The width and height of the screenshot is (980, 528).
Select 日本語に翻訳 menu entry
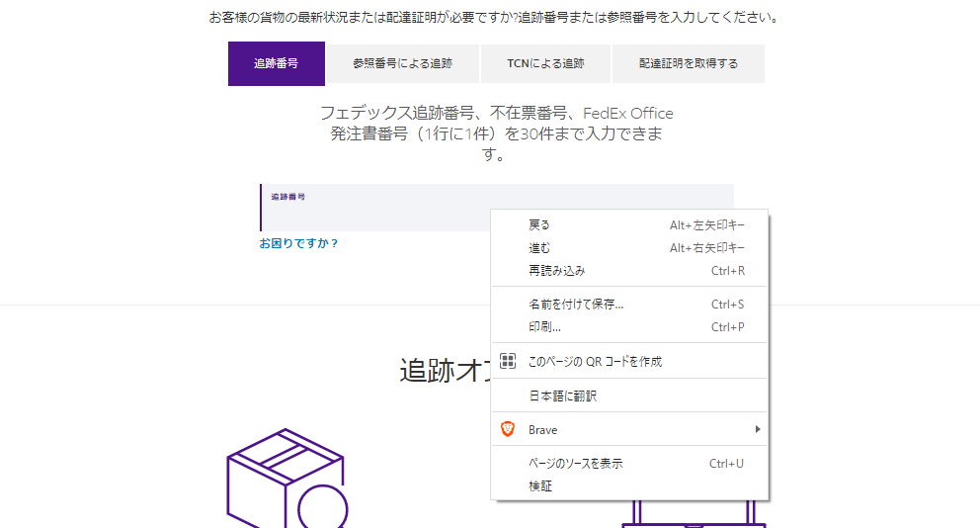click(x=562, y=396)
